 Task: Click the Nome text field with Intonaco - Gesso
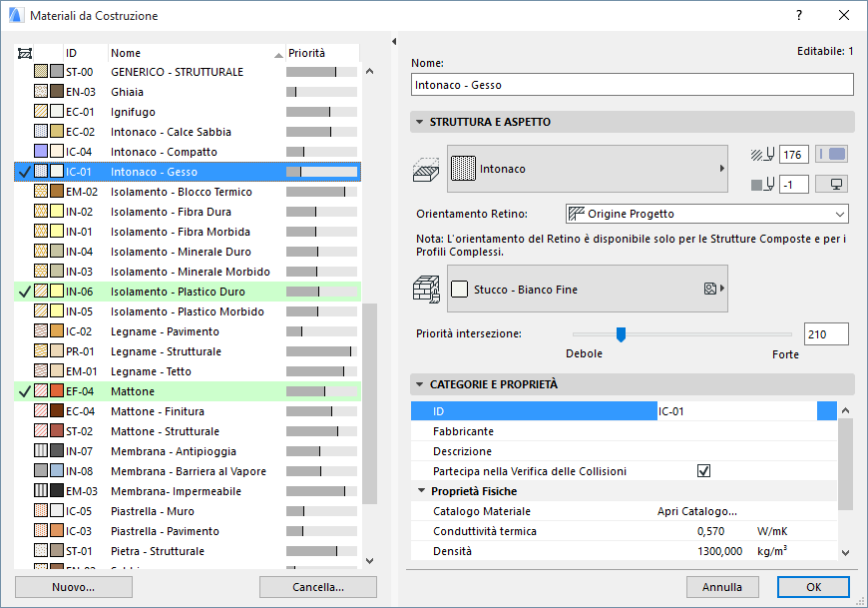(633, 85)
